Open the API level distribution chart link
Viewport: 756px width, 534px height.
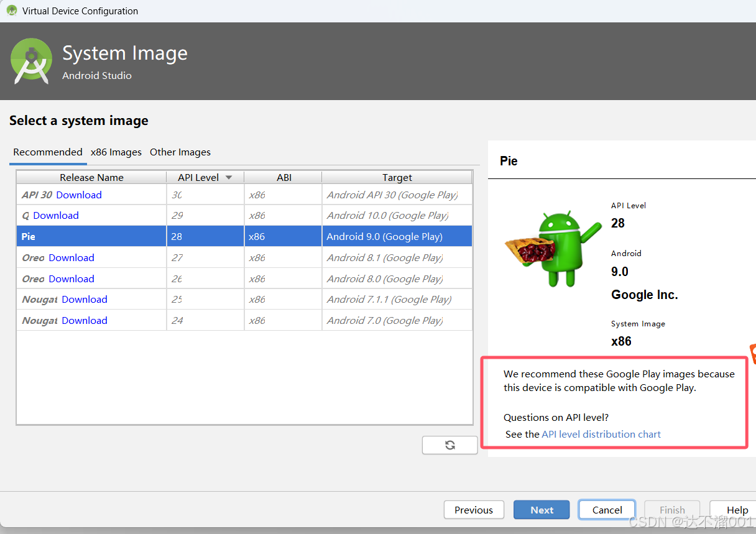coord(601,434)
